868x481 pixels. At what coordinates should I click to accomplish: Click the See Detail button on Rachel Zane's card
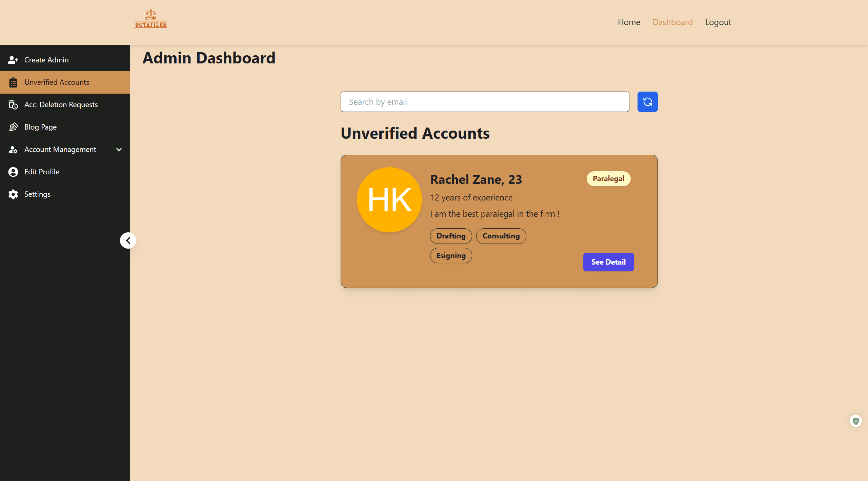coord(608,262)
